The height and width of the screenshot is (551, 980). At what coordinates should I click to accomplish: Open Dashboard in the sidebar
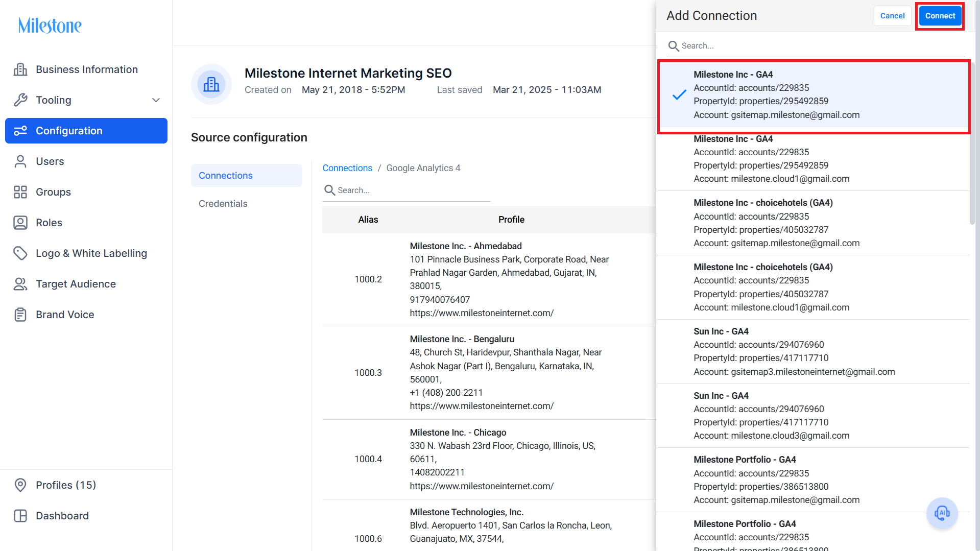86,516
